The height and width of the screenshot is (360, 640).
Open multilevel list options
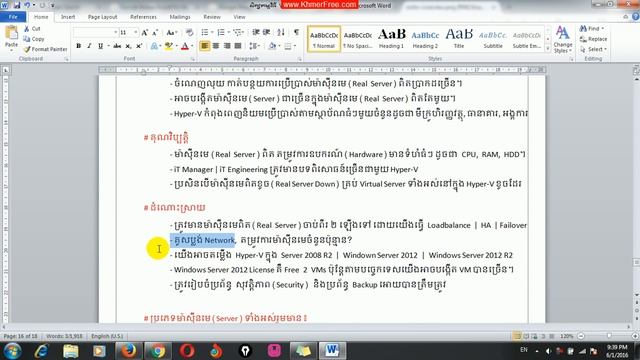(x=238, y=32)
